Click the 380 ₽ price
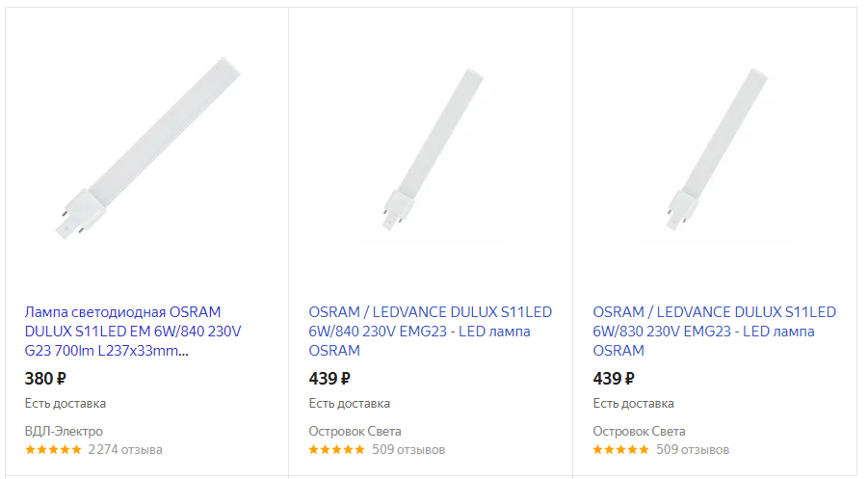The height and width of the screenshot is (479, 868). tap(45, 379)
